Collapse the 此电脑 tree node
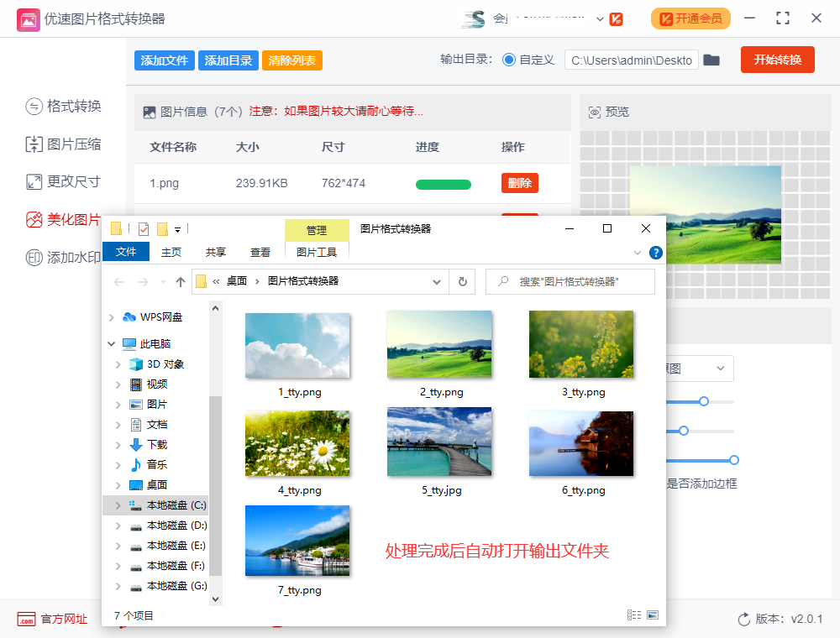840x638 pixels. [111, 343]
